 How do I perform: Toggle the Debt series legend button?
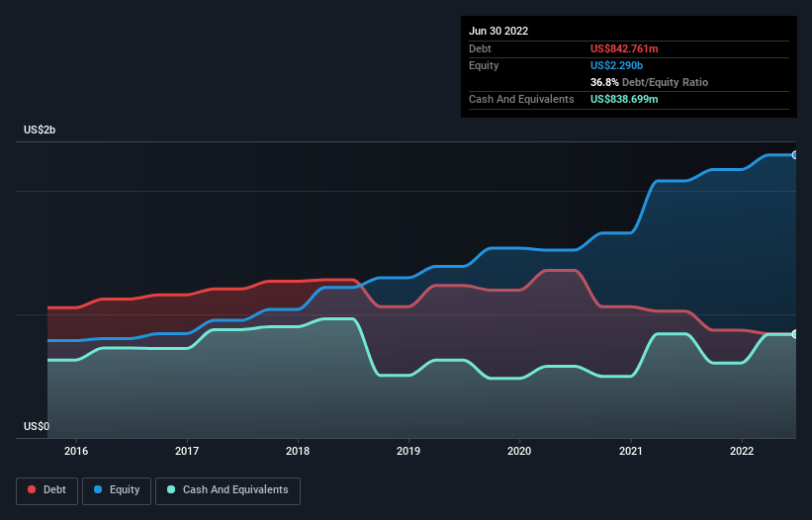click(46, 490)
